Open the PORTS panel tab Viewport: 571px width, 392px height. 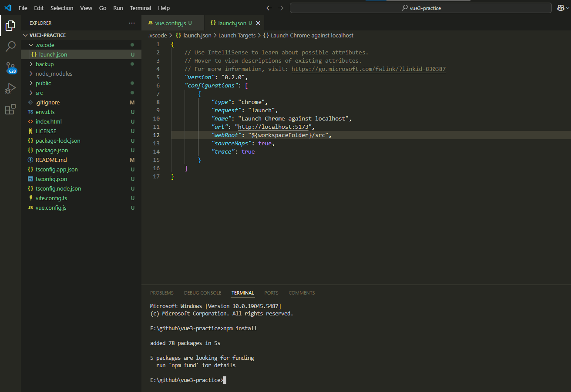coord(271,293)
